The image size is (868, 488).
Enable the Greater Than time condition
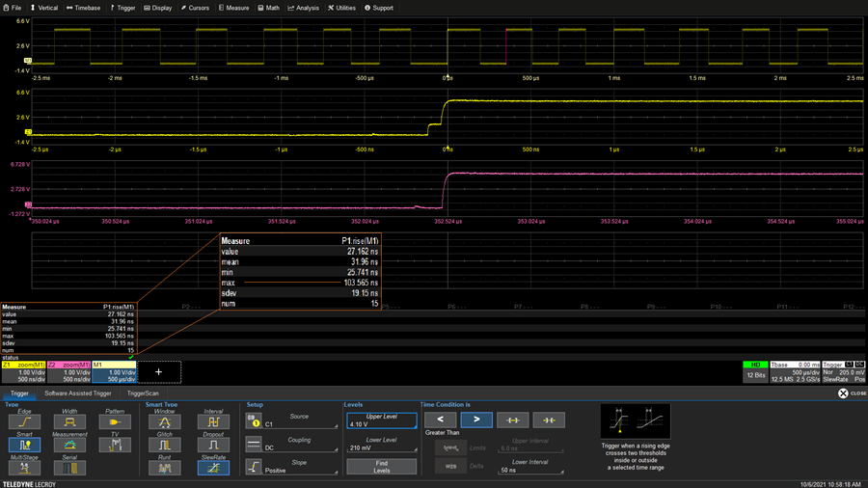click(476, 420)
